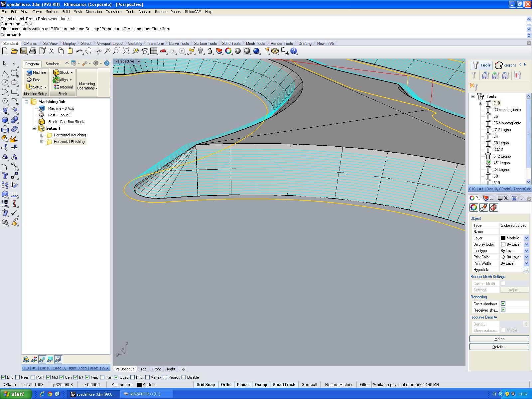The width and height of the screenshot is (532, 399).
Task: Expand the C10 tool node
Action: (x=480, y=103)
